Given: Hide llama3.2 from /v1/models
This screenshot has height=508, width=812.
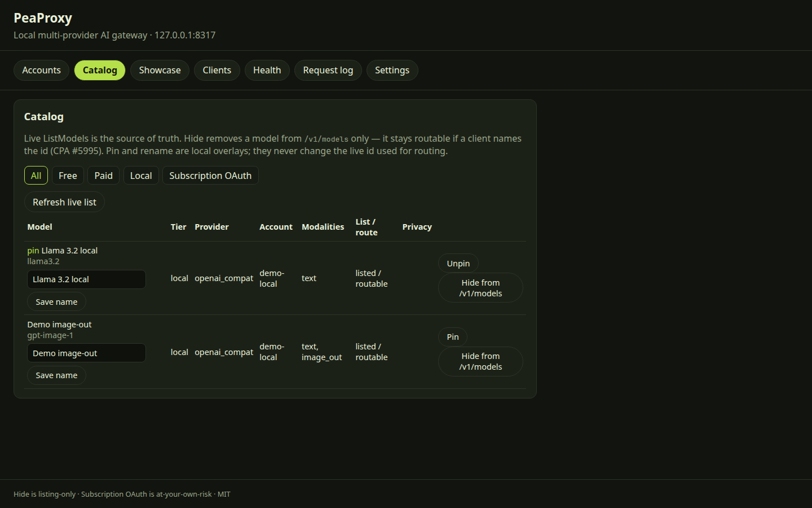Looking at the screenshot, I should (480, 288).
